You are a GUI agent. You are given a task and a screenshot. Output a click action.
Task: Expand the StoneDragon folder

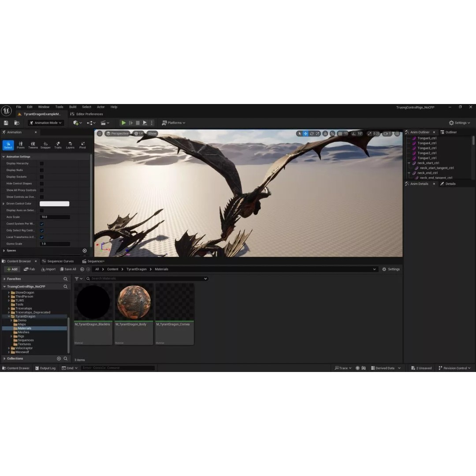click(x=9, y=293)
